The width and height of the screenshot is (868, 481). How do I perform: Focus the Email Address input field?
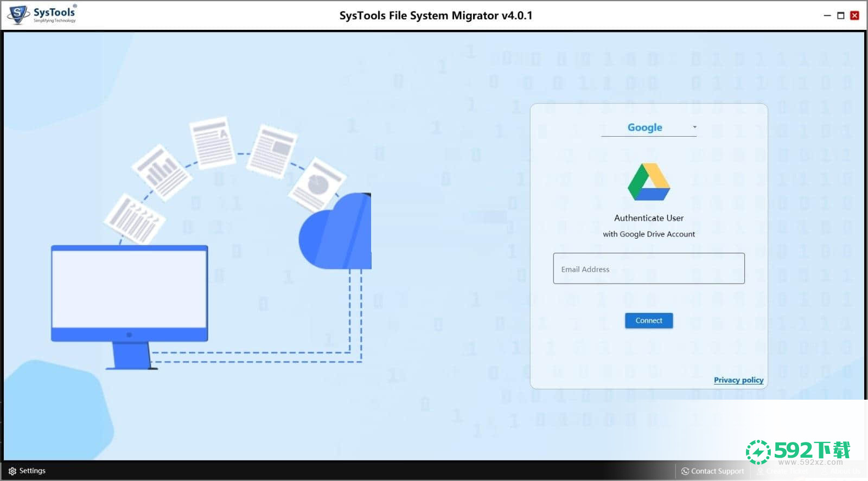tap(649, 268)
